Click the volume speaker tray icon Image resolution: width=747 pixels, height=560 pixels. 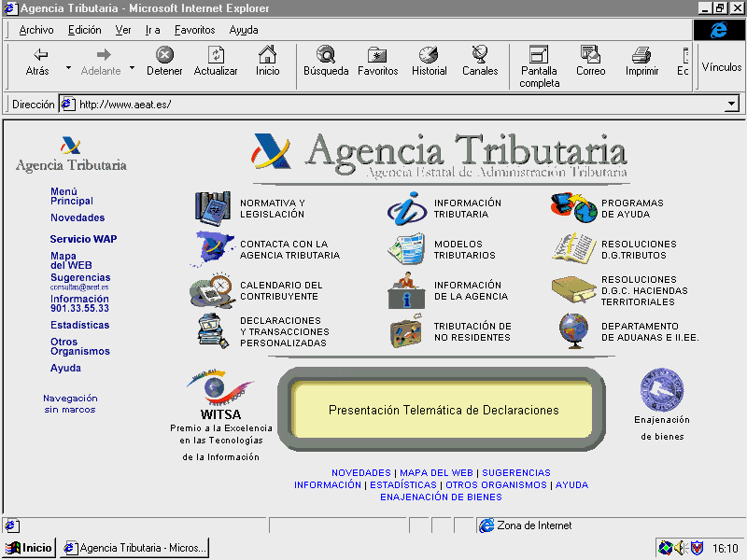pyautogui.click(x=680, y=548)
